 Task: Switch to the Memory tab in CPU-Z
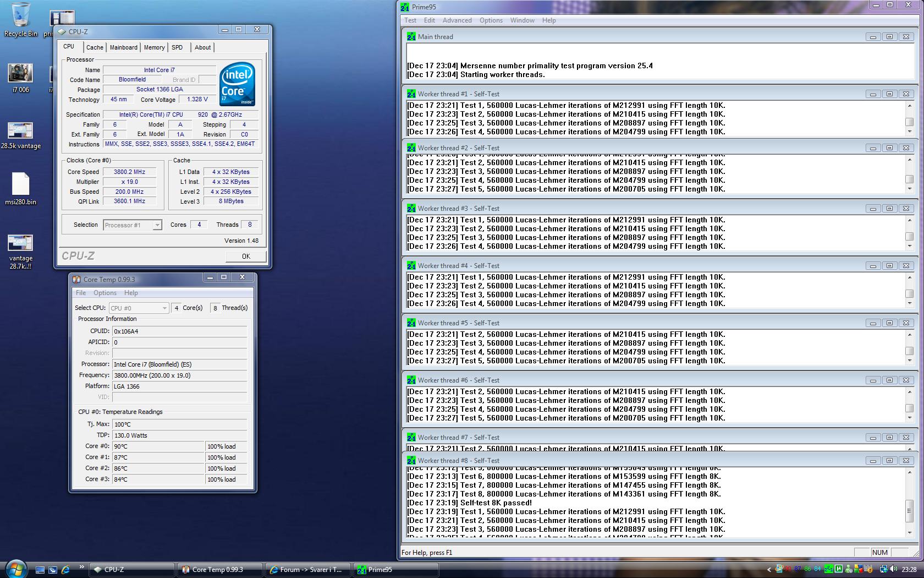pyautogui.click(x=154, y=47)
